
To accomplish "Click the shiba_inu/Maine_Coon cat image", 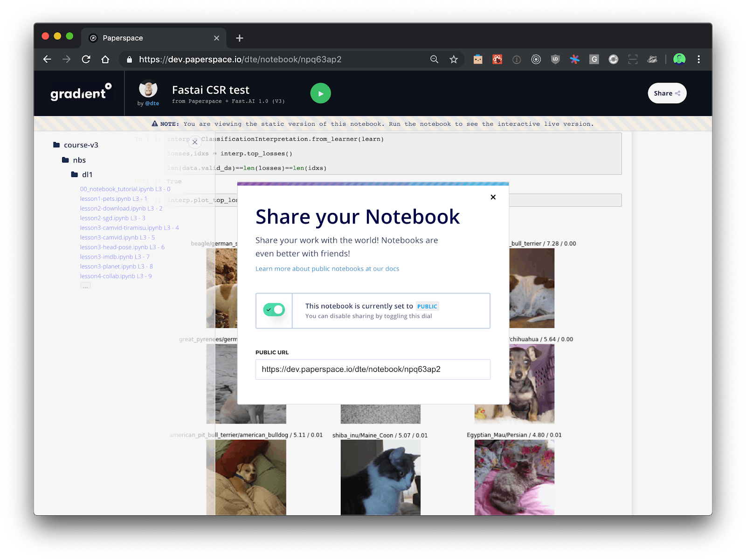I will (380, 478).
